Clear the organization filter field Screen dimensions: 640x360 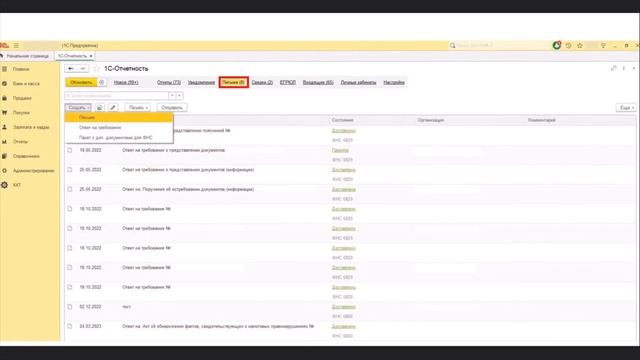click(180, 96)
